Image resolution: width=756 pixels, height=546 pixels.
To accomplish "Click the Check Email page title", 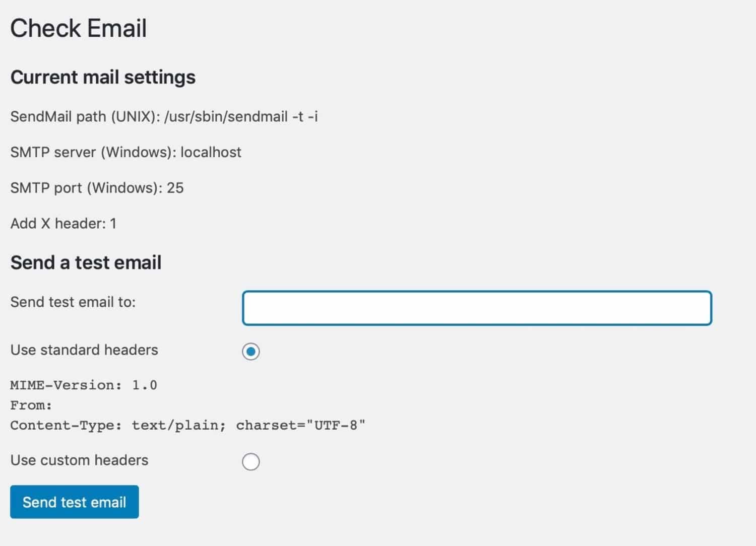I will [79, 28].
